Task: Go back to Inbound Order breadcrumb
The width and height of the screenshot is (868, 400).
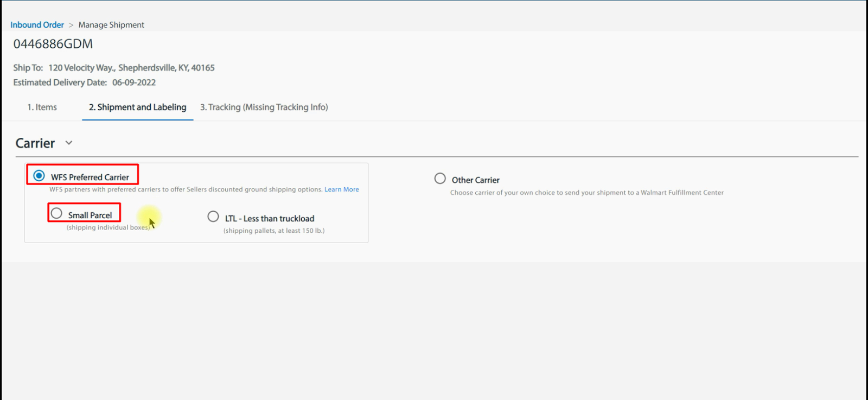Action: (x=37, y=25)
